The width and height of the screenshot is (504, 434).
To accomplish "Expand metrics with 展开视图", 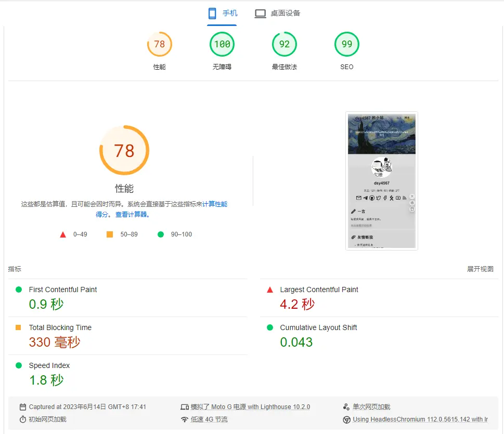I will point(480,269).
